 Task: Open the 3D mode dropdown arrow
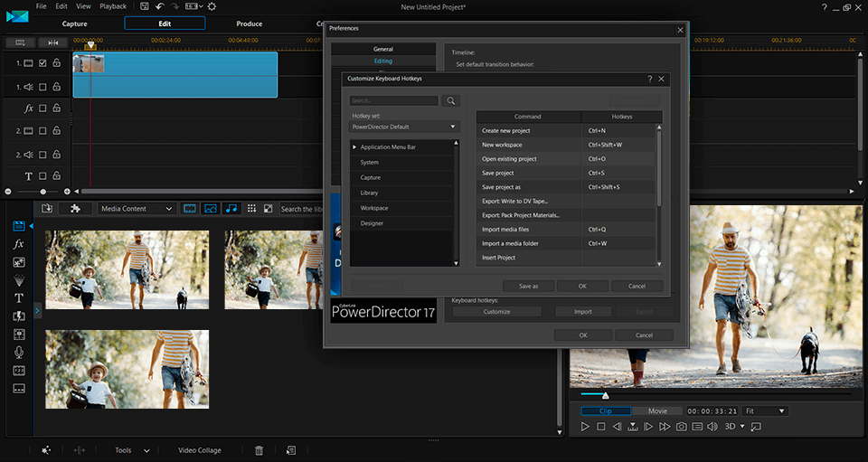[742, 427]
